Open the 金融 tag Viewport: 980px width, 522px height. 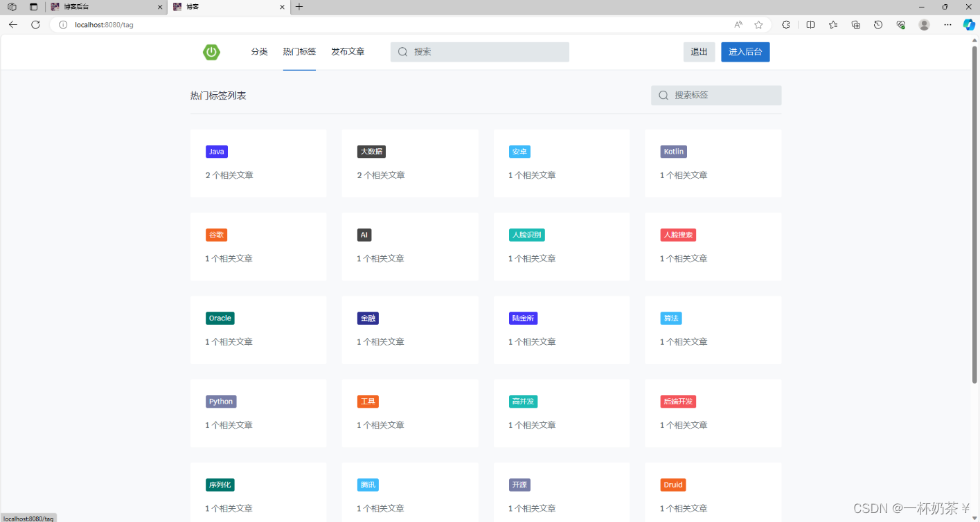[x=368, y=318]
